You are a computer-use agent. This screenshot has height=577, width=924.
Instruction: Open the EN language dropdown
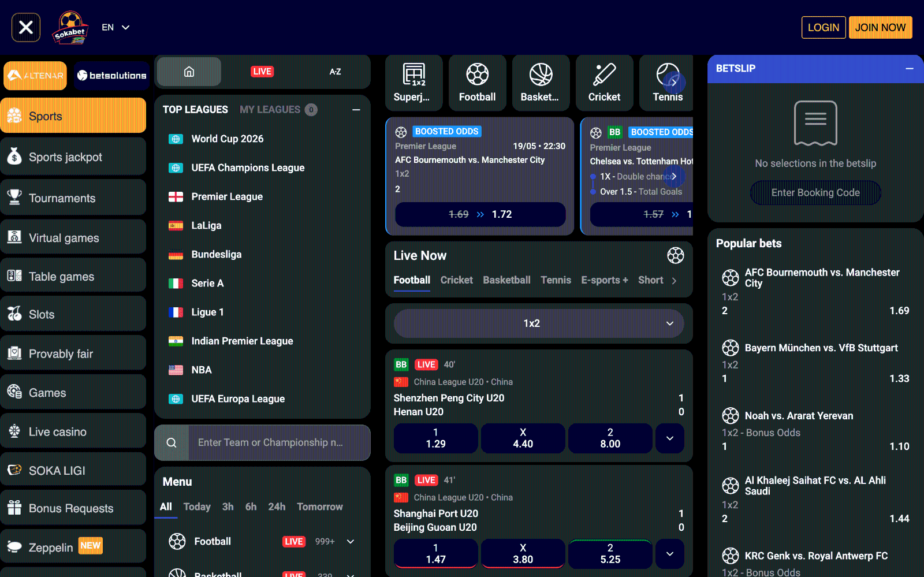pos(115,27)
